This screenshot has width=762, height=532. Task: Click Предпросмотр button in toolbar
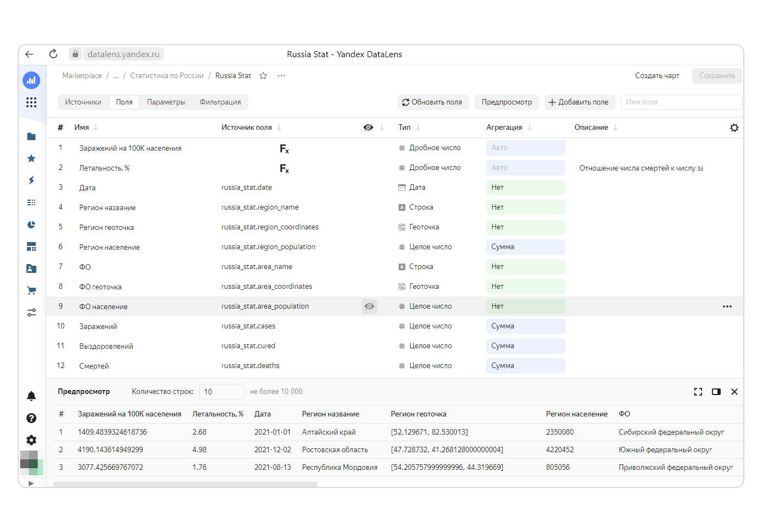(x=507, y=102)
